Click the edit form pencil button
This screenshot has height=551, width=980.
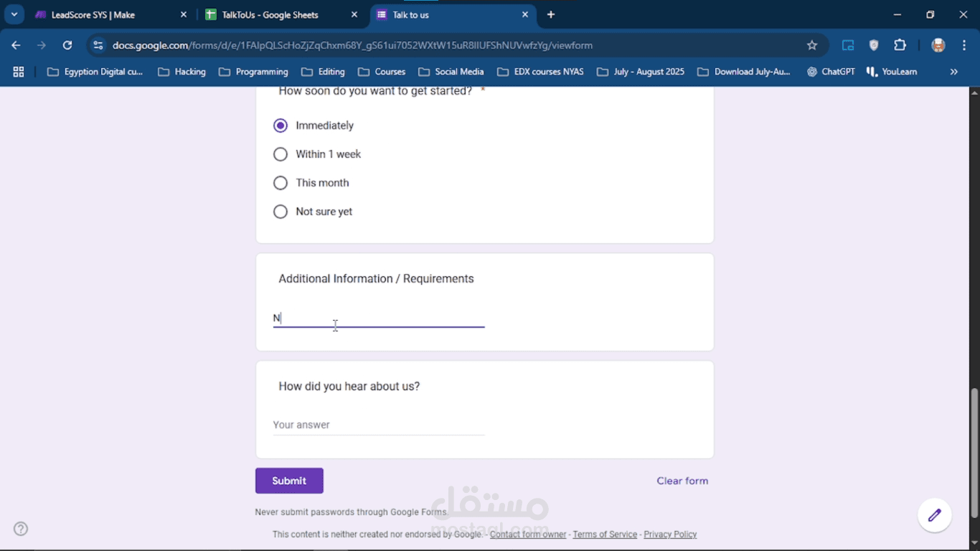pos(935,515)
